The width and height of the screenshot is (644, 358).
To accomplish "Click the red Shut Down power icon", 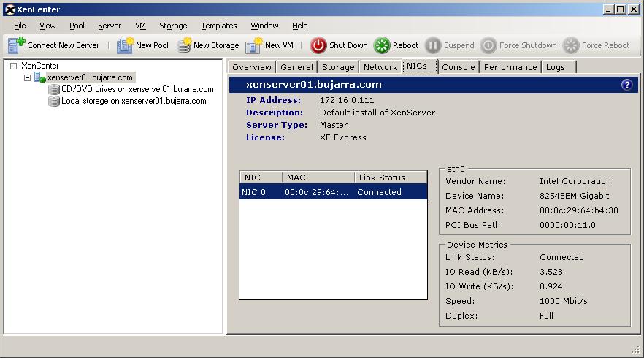I will [318, 45].
